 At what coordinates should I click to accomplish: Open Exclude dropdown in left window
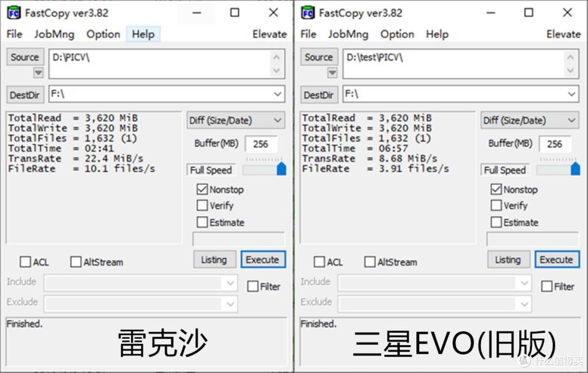(230, 304)
